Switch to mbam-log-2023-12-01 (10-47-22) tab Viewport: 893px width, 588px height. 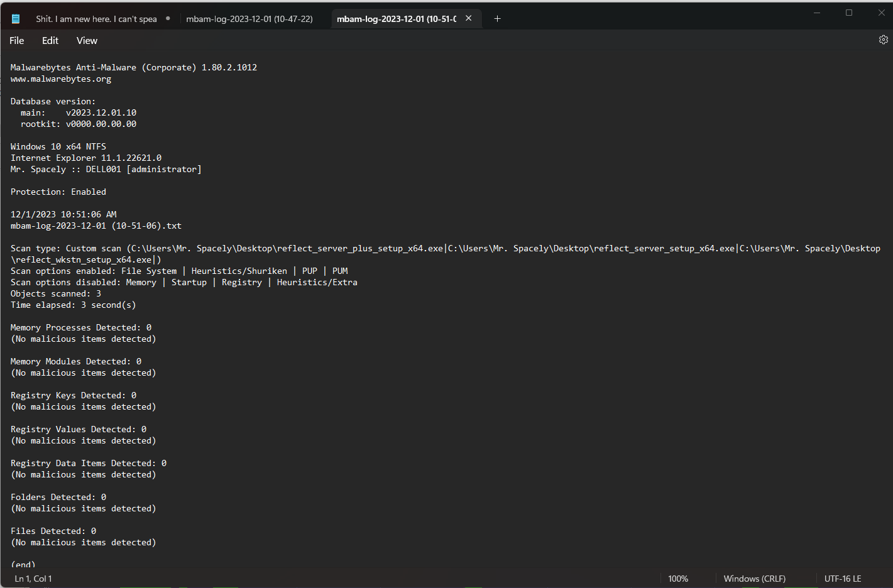pyautogui.click(x=249, y=19)
